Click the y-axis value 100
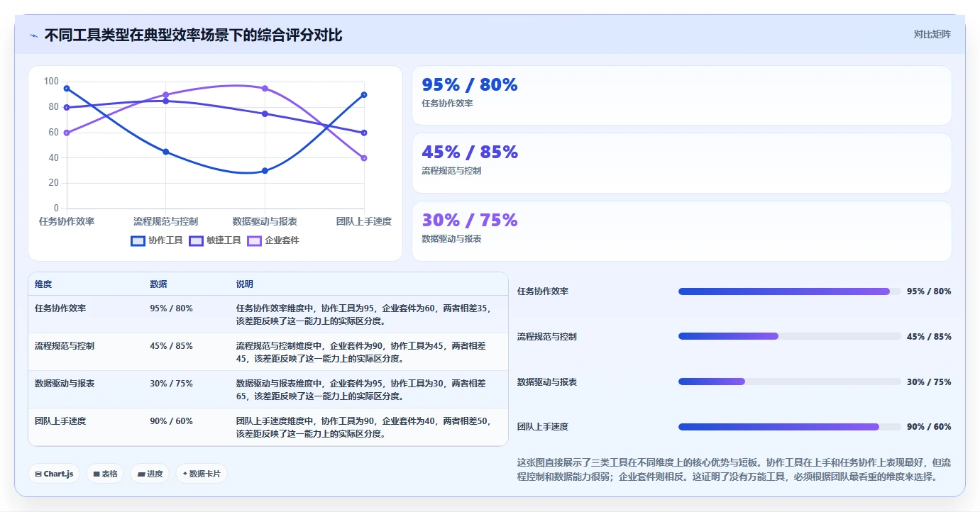980x512 pixels. click(x=51, y=82)
